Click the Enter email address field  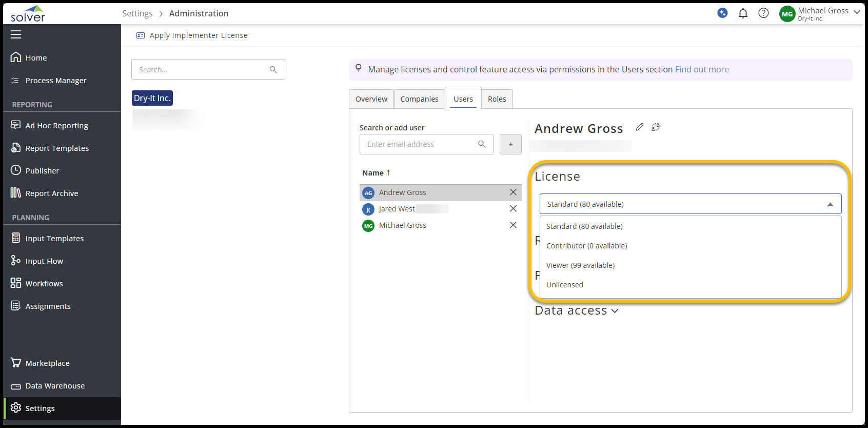point(418,145)
